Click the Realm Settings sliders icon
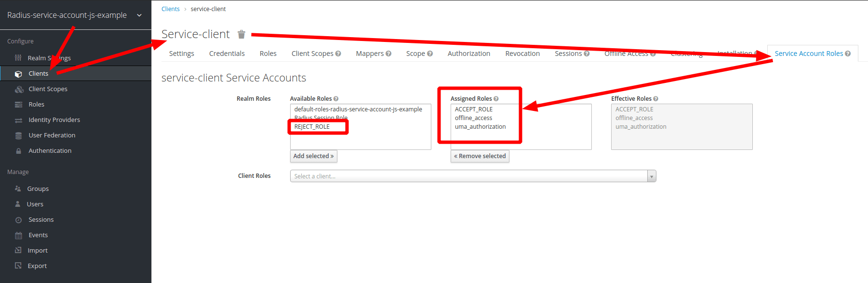868x283 pixels. (18, 58)
